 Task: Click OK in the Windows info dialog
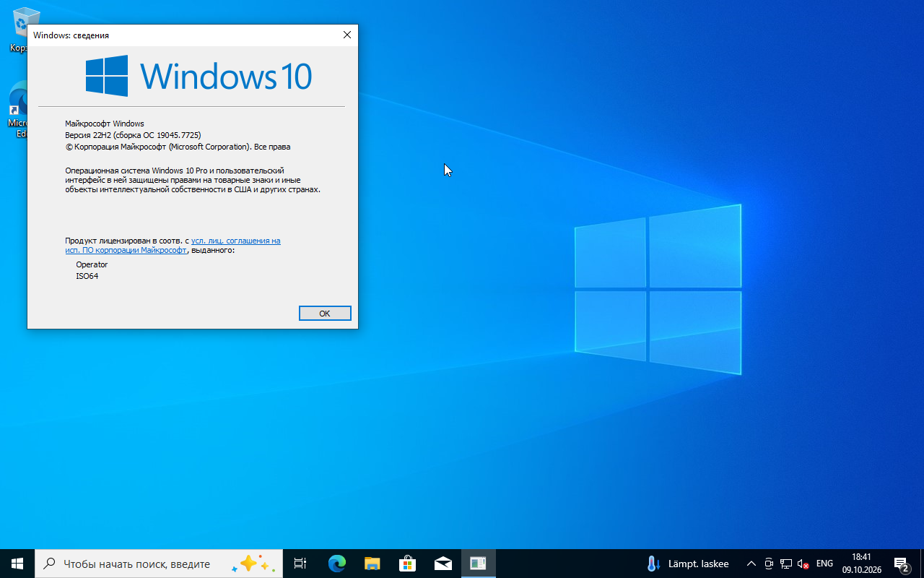click(325, 313)
